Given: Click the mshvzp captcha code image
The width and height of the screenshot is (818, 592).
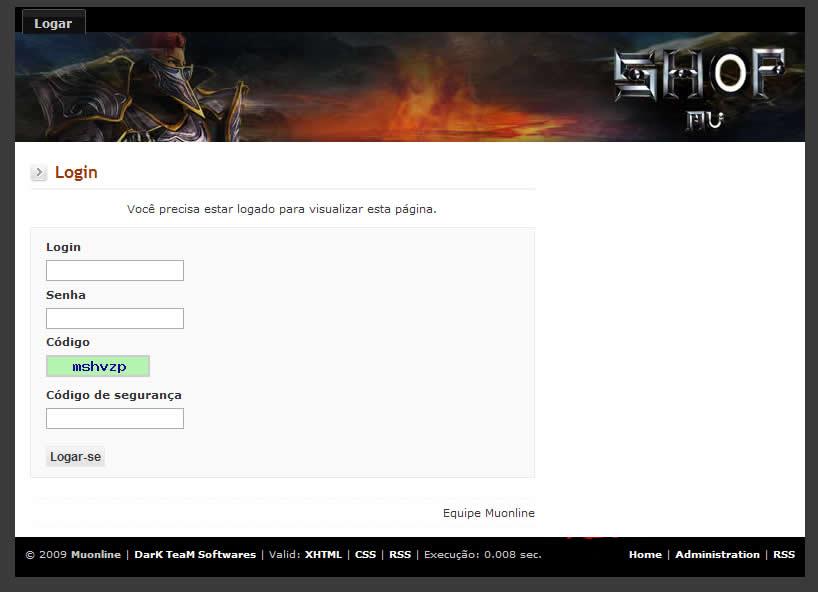Looking at the screenshot, I should [98, 366].
